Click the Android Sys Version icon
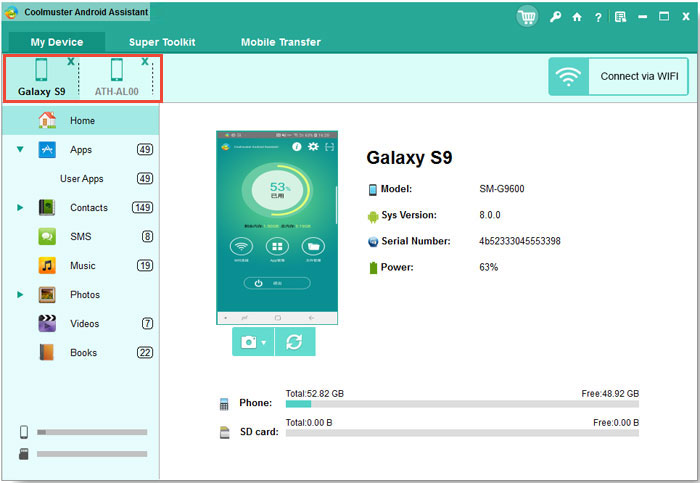 [373, 217]
